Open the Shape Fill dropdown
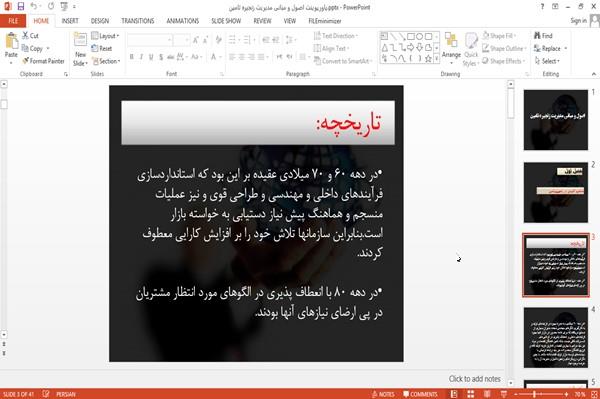This screenshot has height=399, width=600. [x=499, y=36]
